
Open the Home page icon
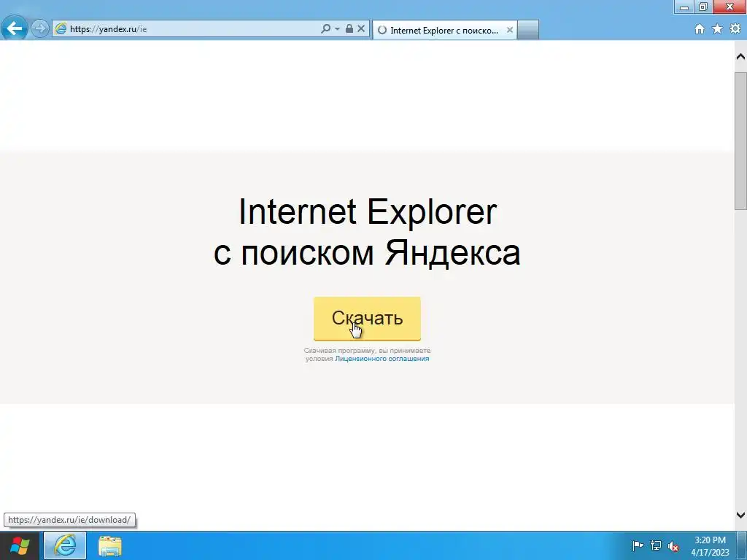700,29
